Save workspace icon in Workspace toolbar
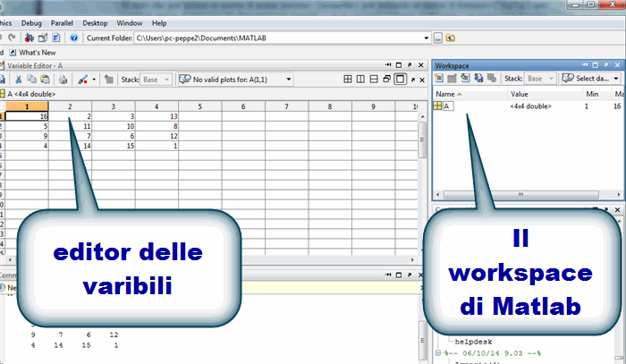626x364 pixels. click(478, 78)
